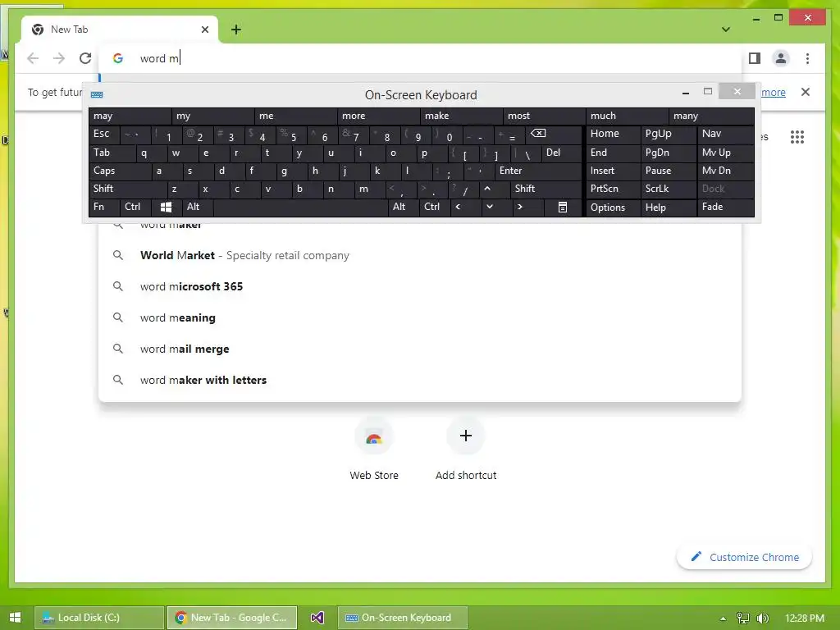Click the On-Screen Keyboard title icon
Image resolution: width=840 pixels, height=630 pixels.
97,95
